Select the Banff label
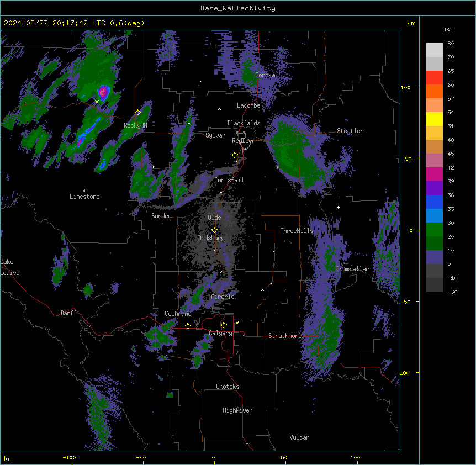476x465 pixels. (x=68, y=313)
